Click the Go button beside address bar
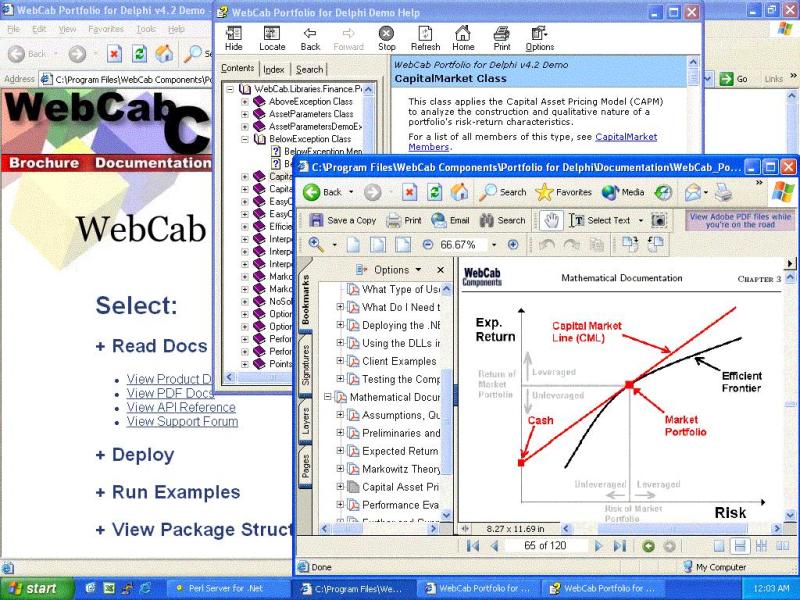Viewport: 800px width, 600px height. (x=734, y=79)
